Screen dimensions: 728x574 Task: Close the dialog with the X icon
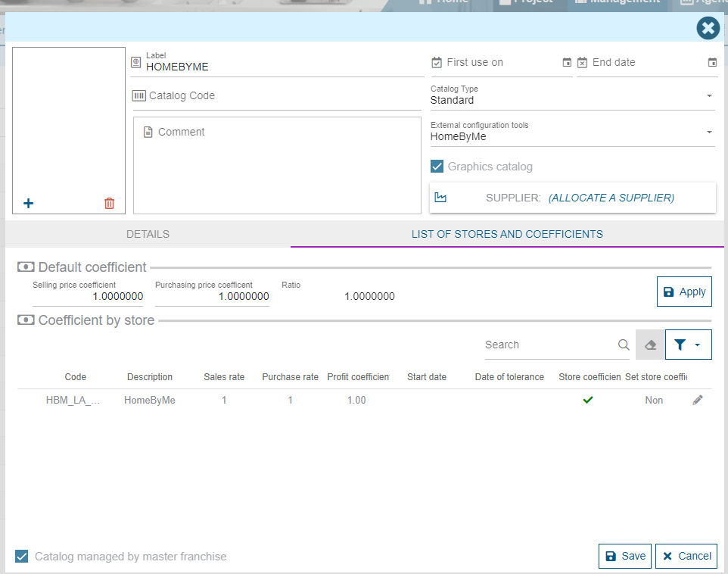click(708, 29)
